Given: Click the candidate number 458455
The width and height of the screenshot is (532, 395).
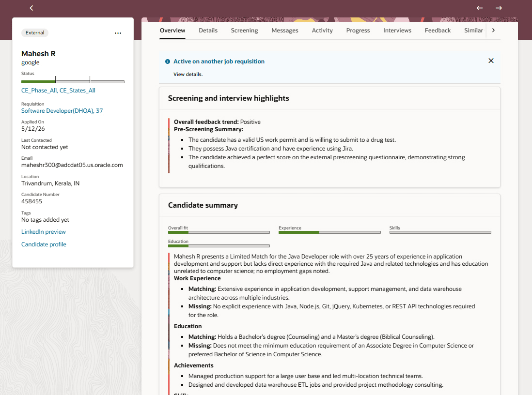Looking at the screenshot, I should click(31, 201).
